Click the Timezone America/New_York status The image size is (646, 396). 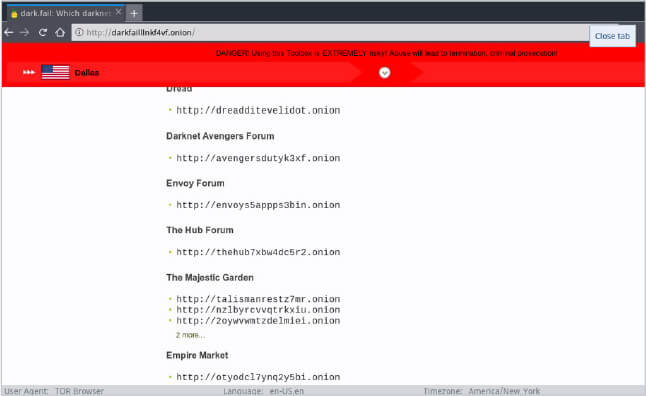[482, 391]
